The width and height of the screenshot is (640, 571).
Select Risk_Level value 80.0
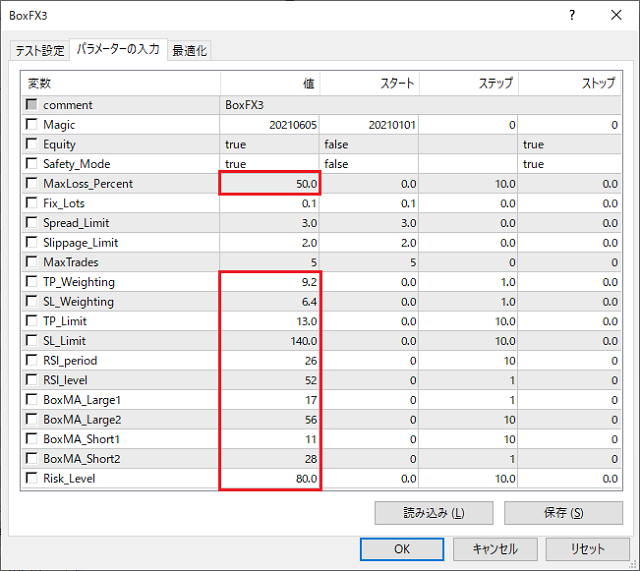click(x=269, y=478)
